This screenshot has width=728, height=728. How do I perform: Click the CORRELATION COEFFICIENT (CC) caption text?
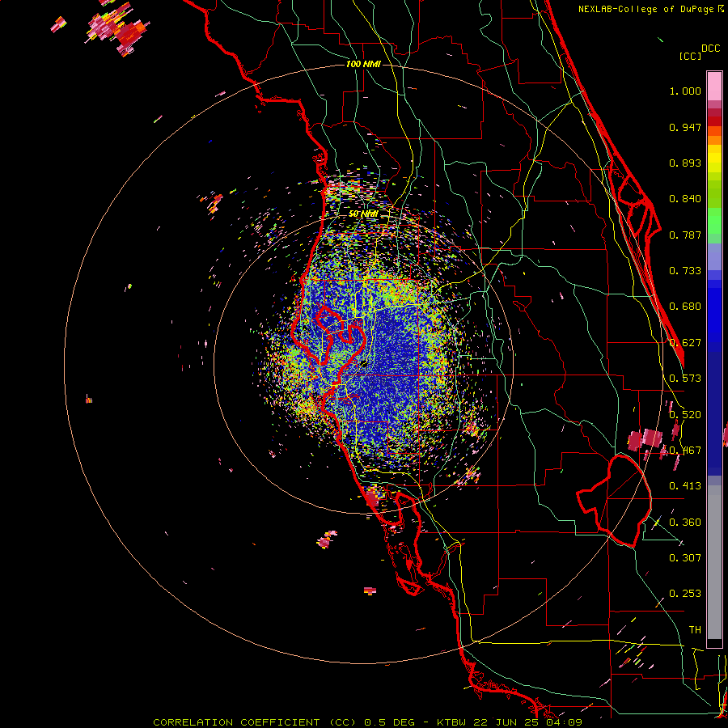point(255,722)
